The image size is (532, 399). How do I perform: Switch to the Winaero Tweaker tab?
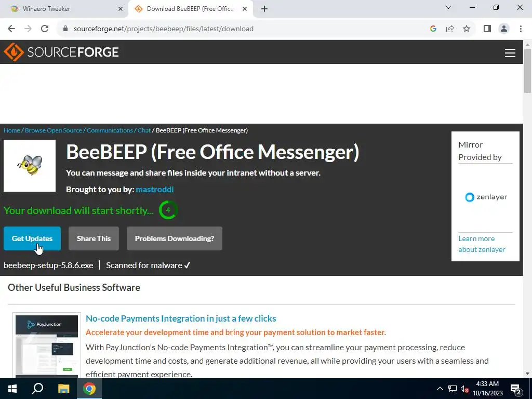(x=64, y=9)
